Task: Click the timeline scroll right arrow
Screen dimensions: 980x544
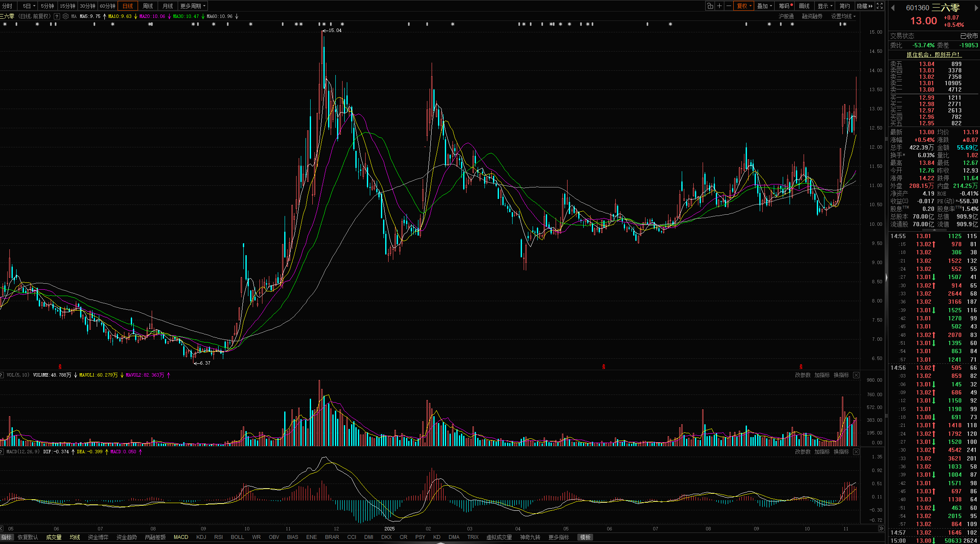Action: [x=881, y=529]
